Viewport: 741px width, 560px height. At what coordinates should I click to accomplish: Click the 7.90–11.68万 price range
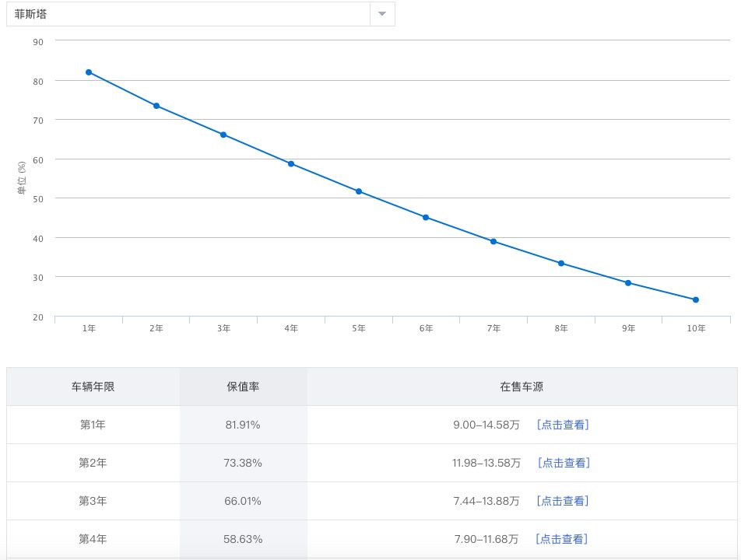click(486, 539)
